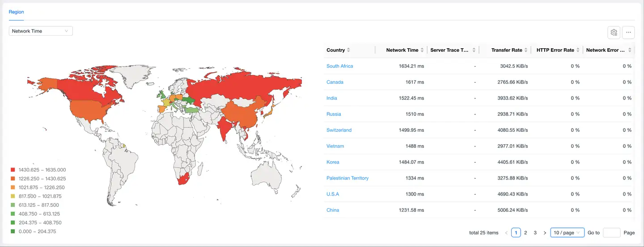
Task: Click the 1226.250 – 1430.625 orange swatch
Action: tap(13, 179)
